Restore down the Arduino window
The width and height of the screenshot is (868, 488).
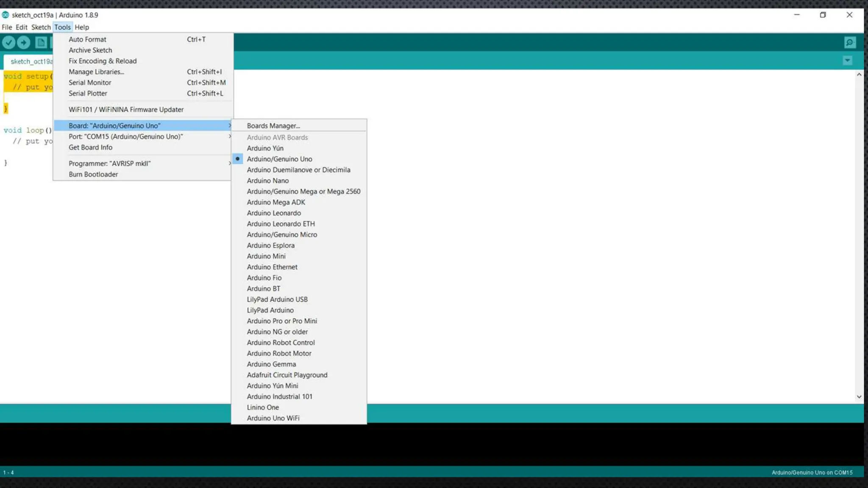coord(823,15)
